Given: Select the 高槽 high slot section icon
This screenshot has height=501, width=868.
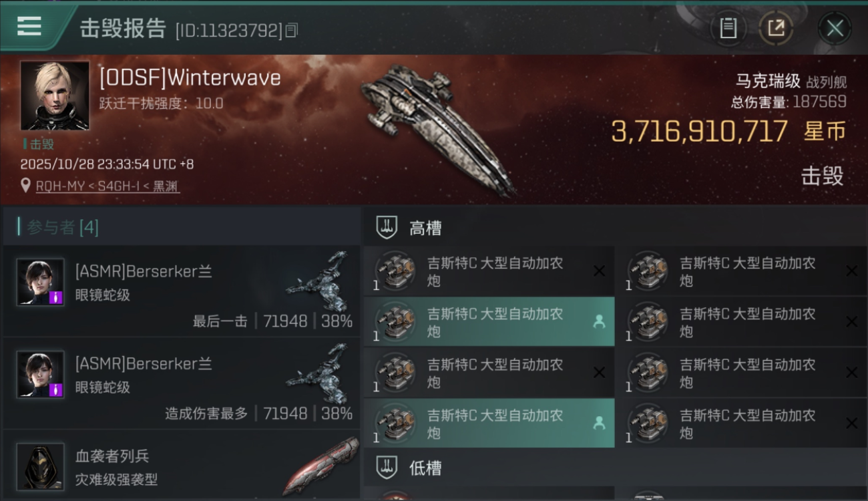Looking at the screenshot, I should [x=387, y=228].
